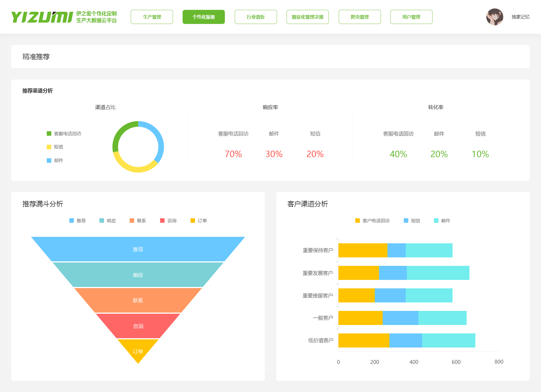Click cyan bar segment for 重要挽留客户
Image resolution: width=541 pixels, height=392 pixels.
429,295
